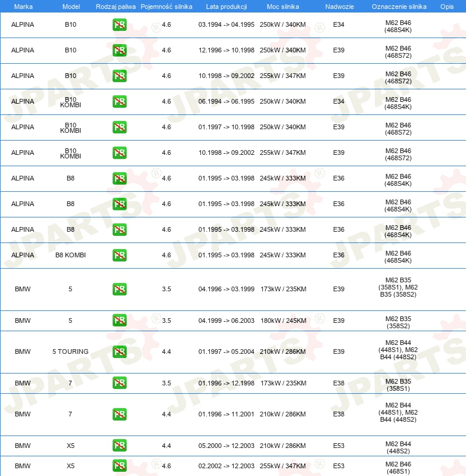Click fuel icon in 12.1996 -> 10.1998 row

coord(119,50)
